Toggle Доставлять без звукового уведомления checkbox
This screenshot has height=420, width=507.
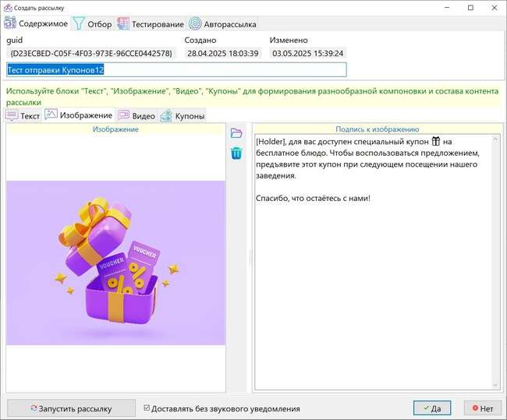coord(147,408)
